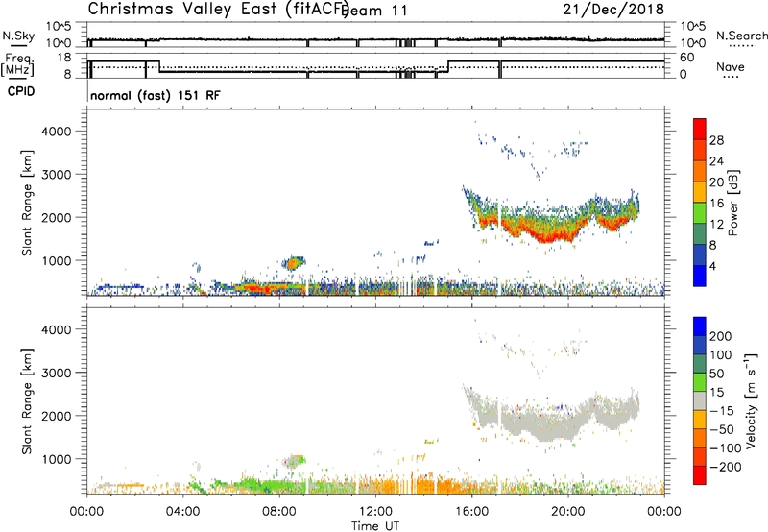Click the strong echo blob near 08:30 in power panel
The height and width of the screenshot is (532, 768).
pyautogui.click(x=293, y=263)
